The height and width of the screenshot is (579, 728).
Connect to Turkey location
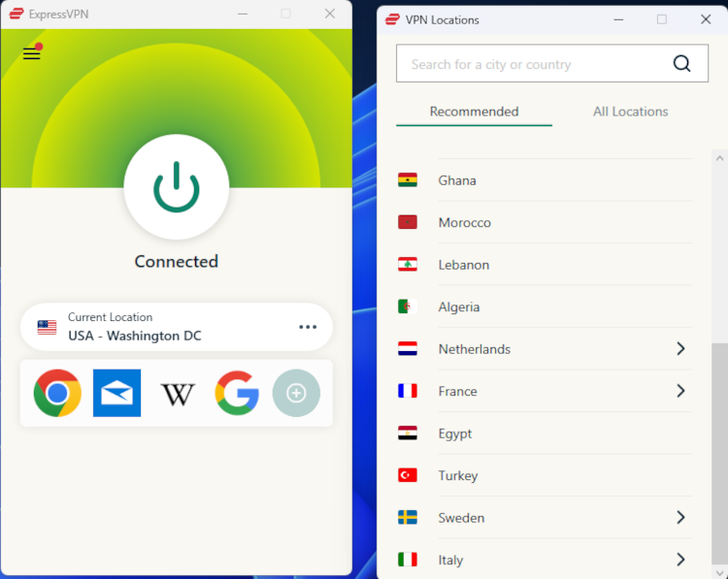pos(545,475)
